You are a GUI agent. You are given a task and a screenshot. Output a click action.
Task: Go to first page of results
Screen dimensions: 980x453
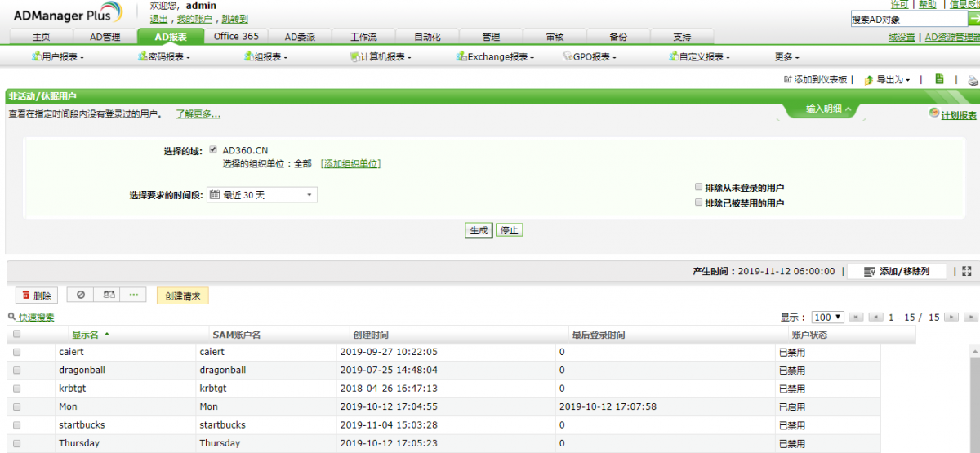click(x=856, y=317)
